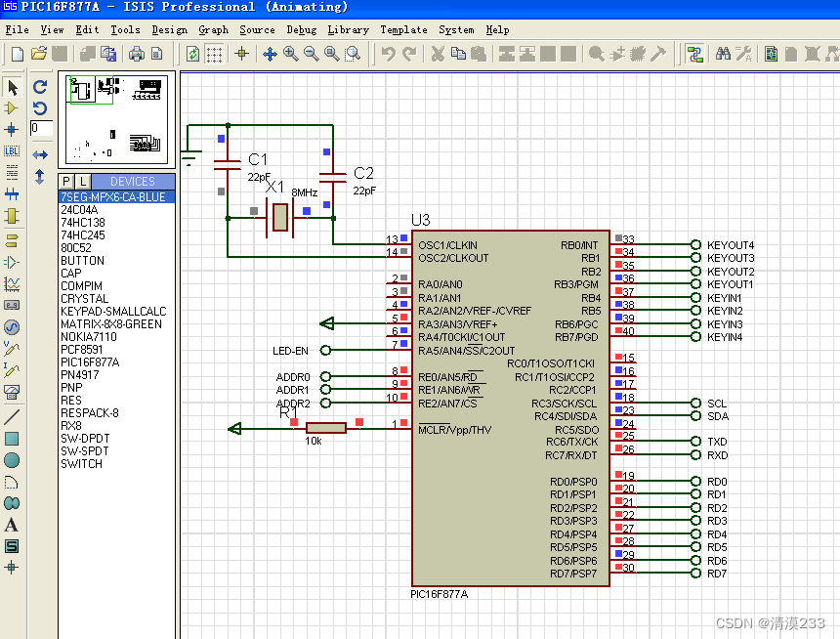
Task: Open the View menu
Action: pyautogui.click(x=52, y=30)
